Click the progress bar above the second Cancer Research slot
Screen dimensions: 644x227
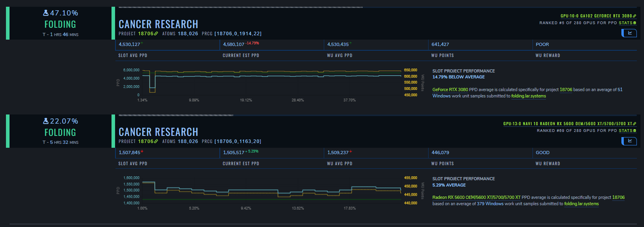pyautogui.click(x=176, y=115)
